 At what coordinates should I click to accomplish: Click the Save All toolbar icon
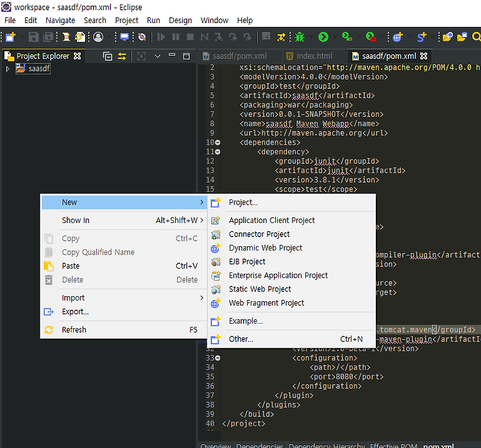[48, 37]
